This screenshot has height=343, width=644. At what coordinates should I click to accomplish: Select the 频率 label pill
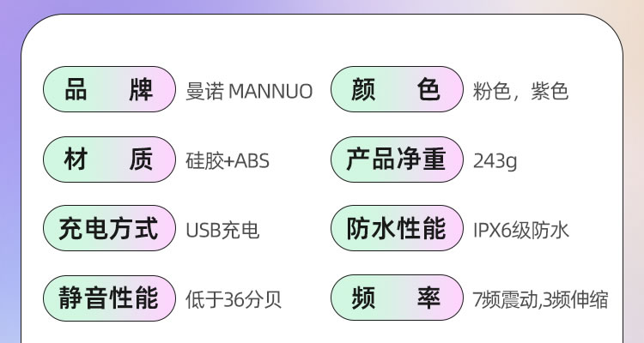(397, 298)
